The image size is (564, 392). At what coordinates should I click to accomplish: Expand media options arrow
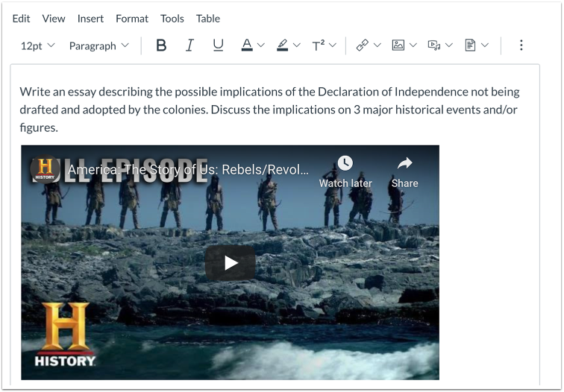(449, 45)
